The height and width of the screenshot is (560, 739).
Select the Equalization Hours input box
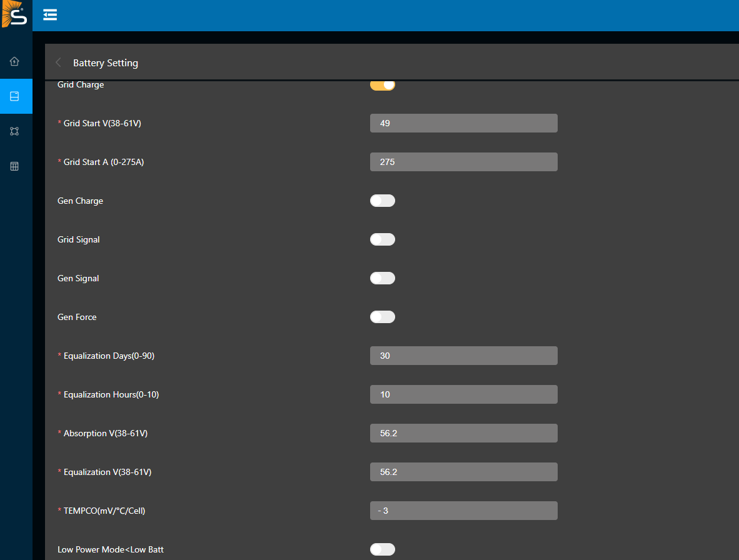463,394
